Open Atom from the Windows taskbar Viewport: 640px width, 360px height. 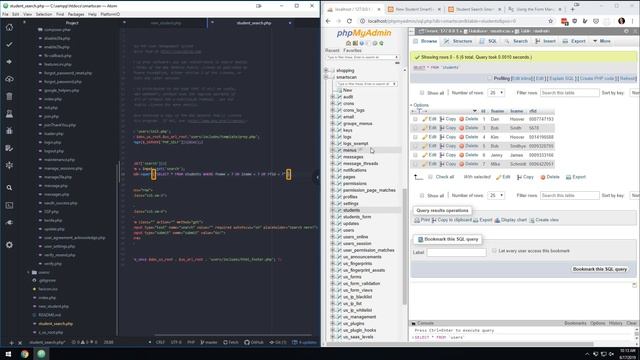(x=41, y=354)
